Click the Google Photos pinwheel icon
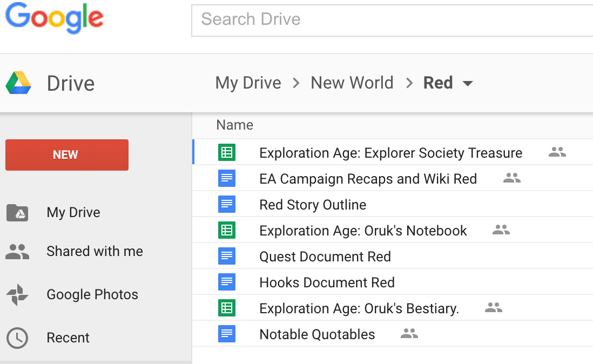 [17, 294]
